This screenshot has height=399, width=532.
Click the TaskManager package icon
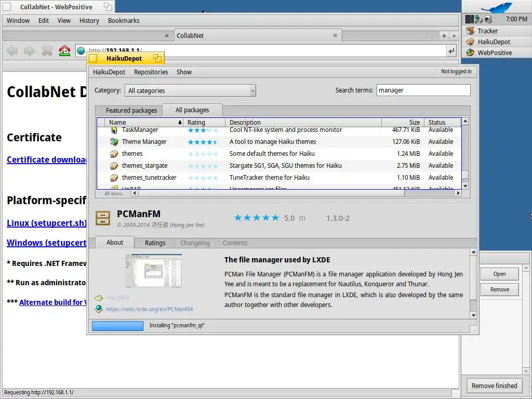(114, 130)
